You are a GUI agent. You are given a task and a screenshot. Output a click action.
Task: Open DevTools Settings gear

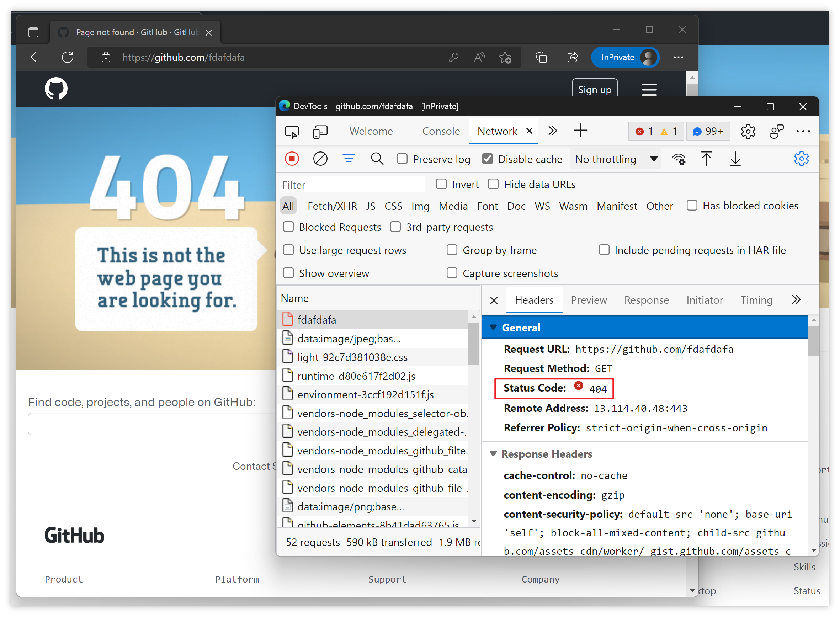point(748,132)
